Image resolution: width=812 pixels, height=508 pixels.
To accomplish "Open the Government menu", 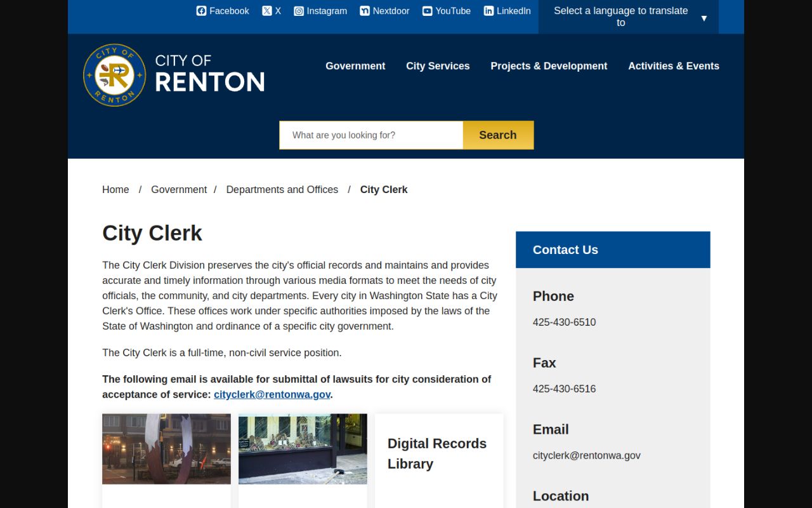I will point(355,66).
